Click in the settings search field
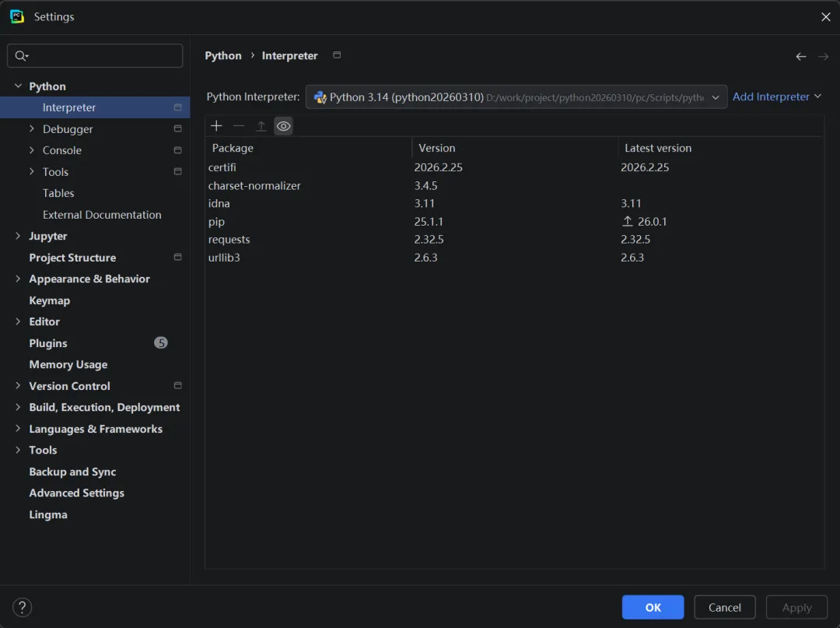 coord(95,56)
